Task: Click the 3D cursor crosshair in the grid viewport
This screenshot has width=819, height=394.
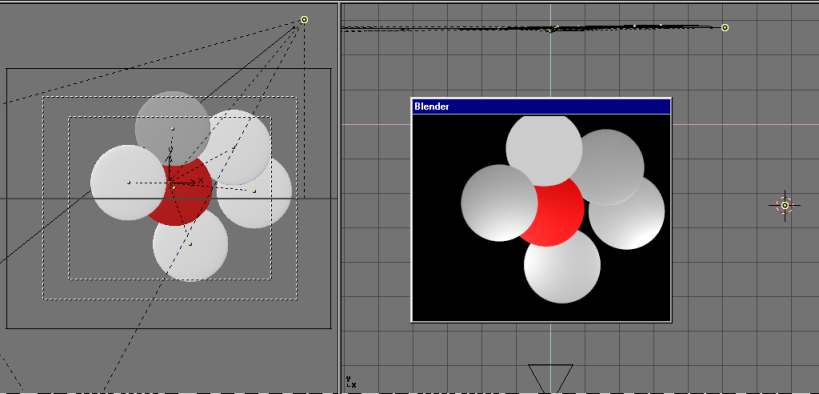Action: pos(785,205)
